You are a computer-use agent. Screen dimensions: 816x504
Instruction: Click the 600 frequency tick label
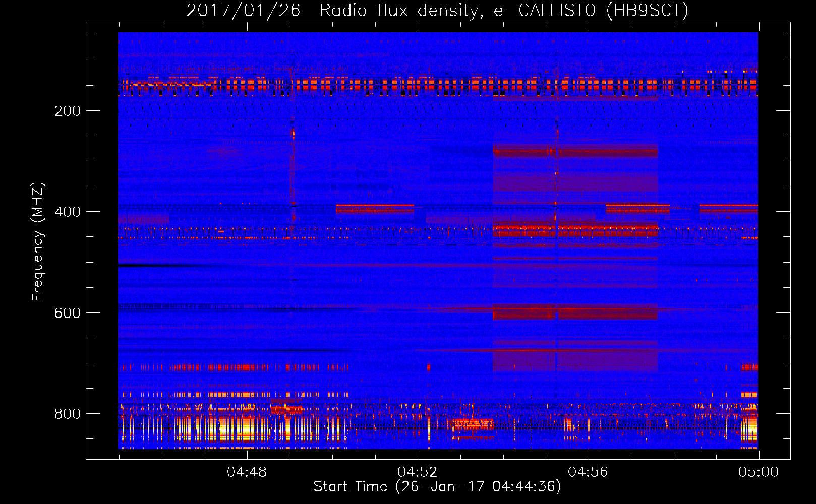(68, 313)
